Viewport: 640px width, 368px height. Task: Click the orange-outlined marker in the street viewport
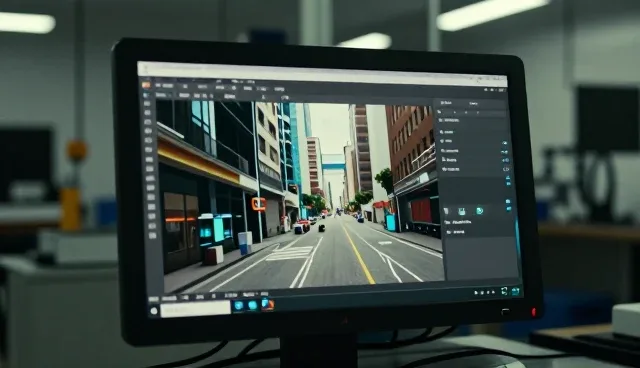258,203
